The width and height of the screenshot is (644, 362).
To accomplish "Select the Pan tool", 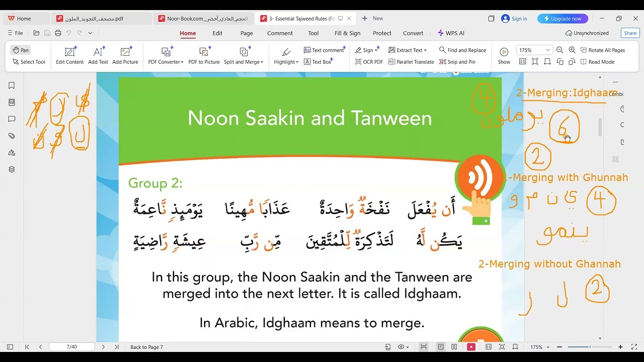I will [x=21, y=50].
